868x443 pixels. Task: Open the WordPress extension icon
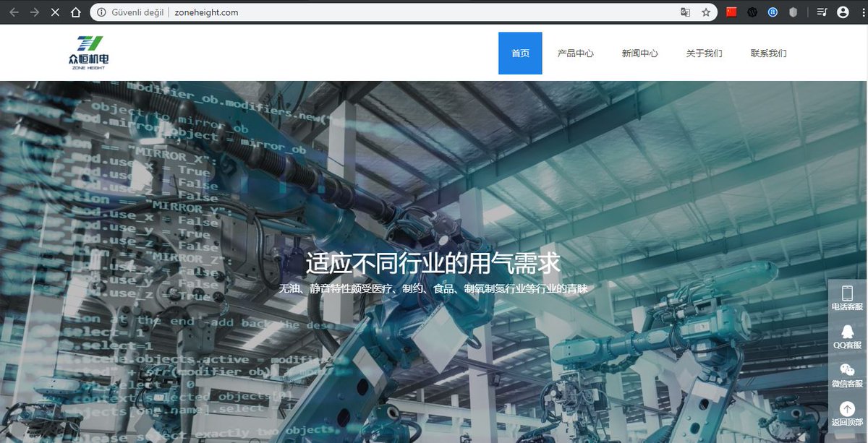point(752,12)
